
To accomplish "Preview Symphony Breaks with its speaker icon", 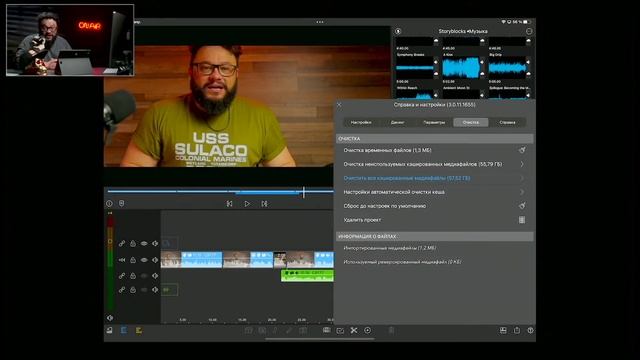I will 436,62.
